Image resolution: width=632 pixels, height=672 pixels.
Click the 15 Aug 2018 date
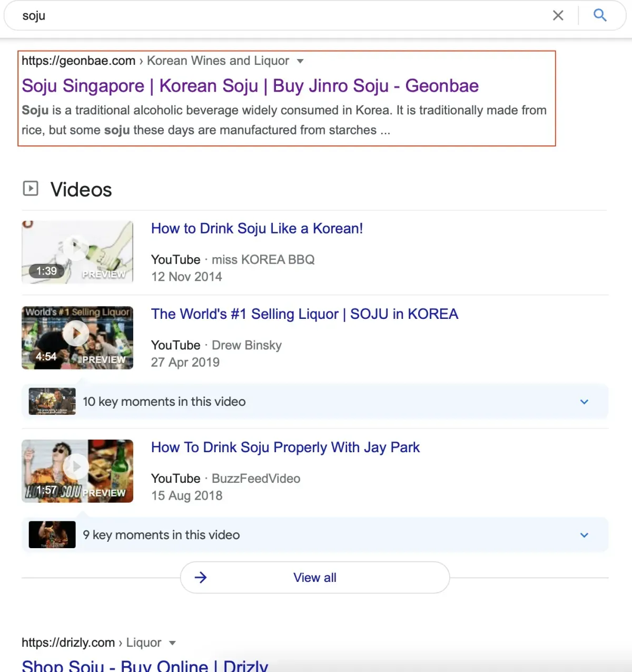tap(187, 496)
